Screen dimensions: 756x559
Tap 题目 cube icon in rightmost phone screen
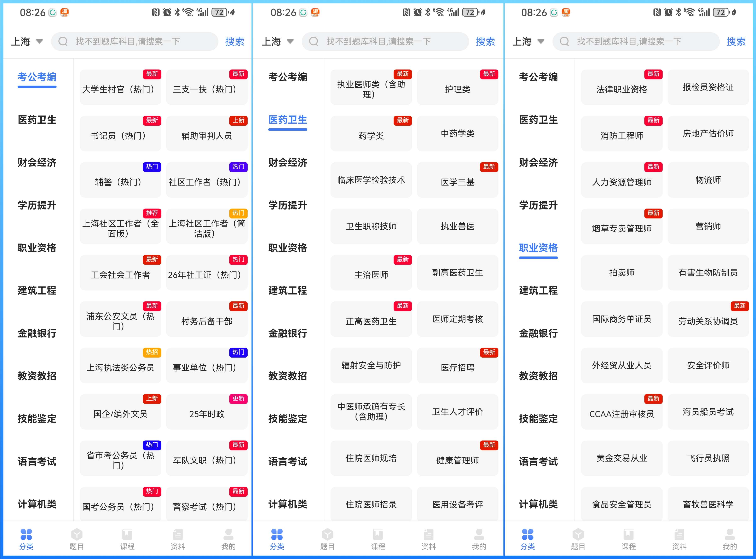coord(578,535)
